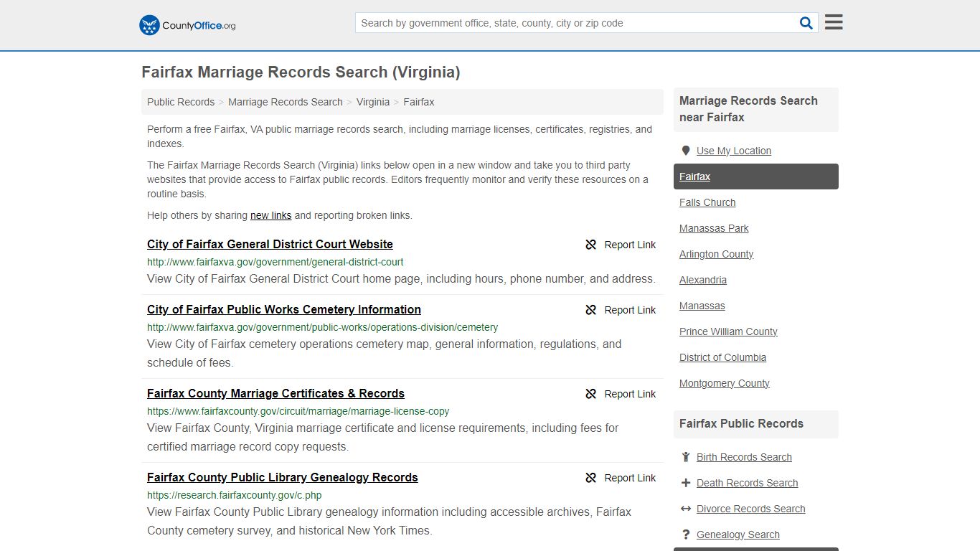Open the research.fairfaxcounty.gov URL
Viewport: 980px width, 551px height.
235,495
